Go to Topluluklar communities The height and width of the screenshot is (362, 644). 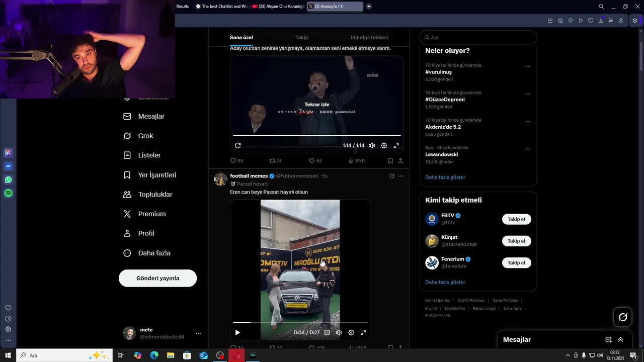click(147, 195)
